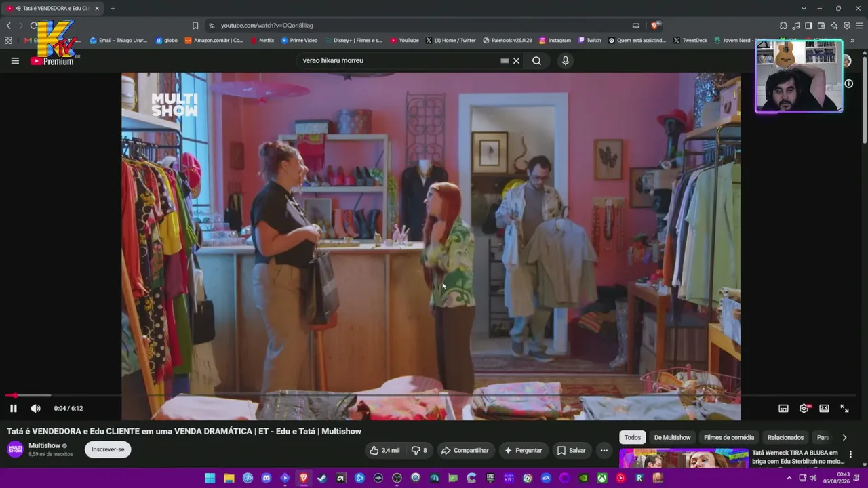Open the Twitch bookmark
Screen dimensions: 868x488
pyautogui.click(x=589, y=40)
